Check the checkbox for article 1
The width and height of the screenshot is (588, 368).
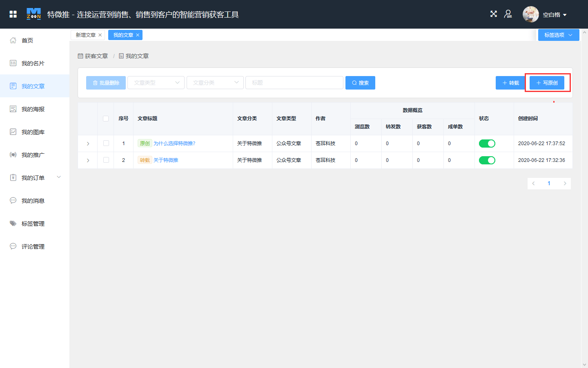pyautogui.click(x=106, y=143)
